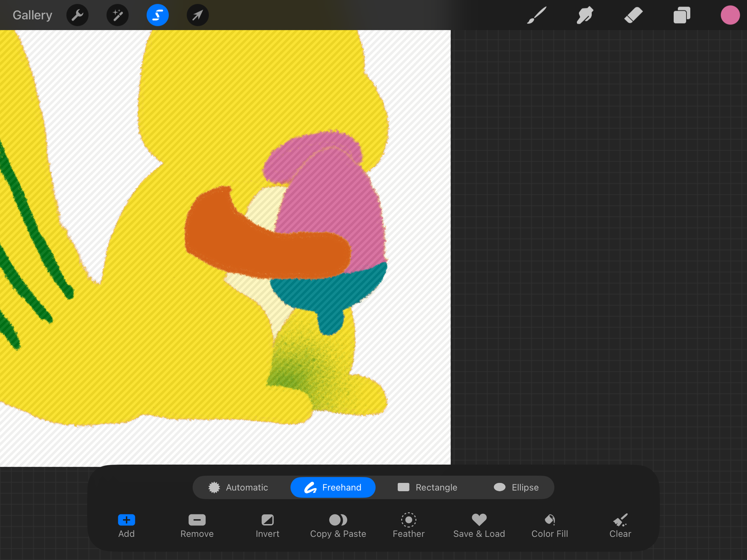Open Feather selection settings
The width and height of the screenshot is (747, 560).
point(408,525)
